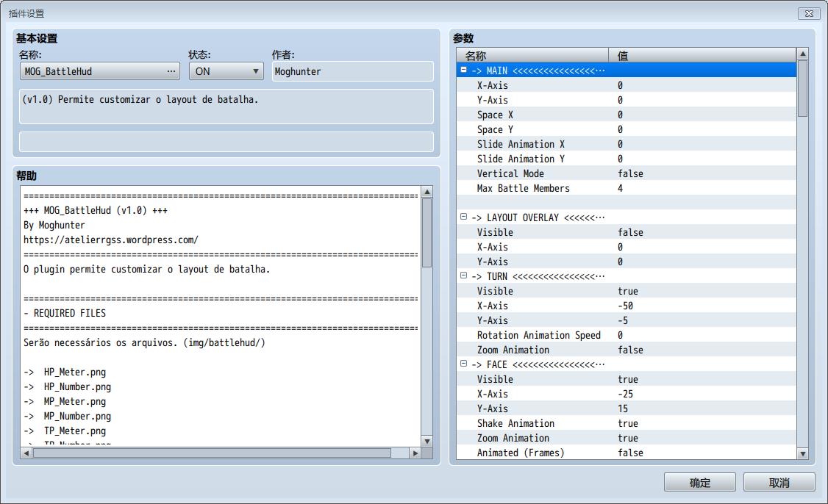828x504 pixels.
Task: Confirm settings with the 确定 button
Action: pyautogui.click(x=699, y=483)
